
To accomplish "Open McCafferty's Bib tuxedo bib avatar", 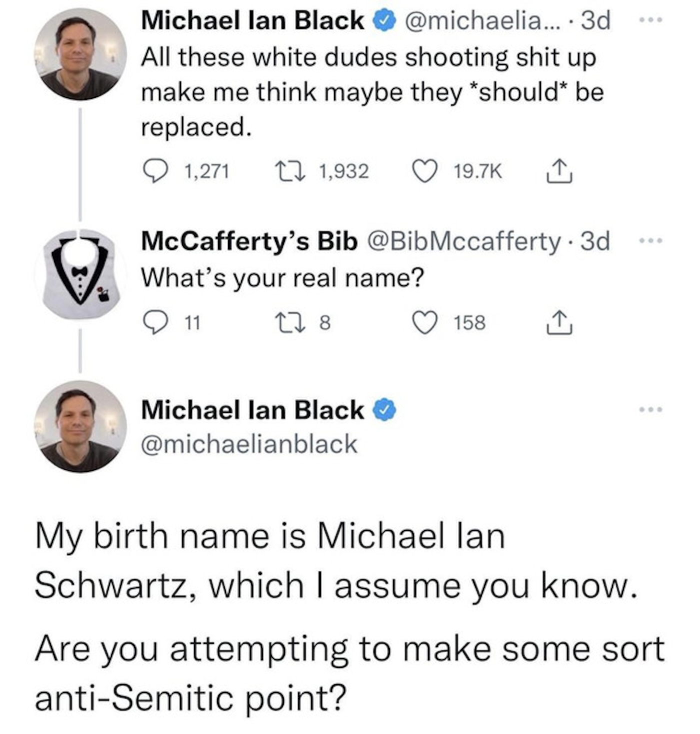I will click(80, 275).
